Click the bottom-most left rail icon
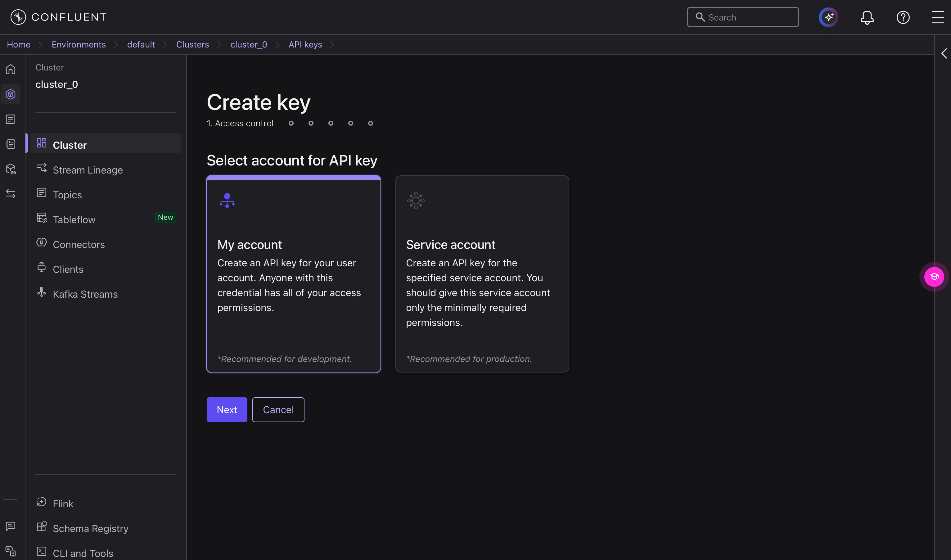The width and height of the screenshot is (951, 560). pyautogui.click(x=11, y=551)
